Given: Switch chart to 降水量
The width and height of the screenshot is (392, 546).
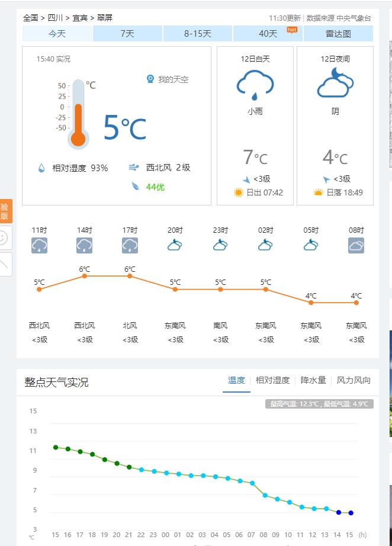Looking at the screenshot, I should pyautogui.click(x=313, y=380).
